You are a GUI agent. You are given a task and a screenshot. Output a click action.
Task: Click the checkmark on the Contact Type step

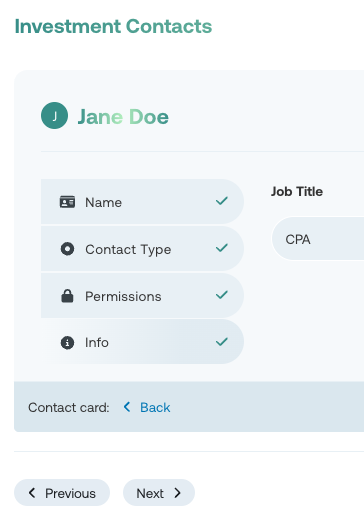point(222,248)
